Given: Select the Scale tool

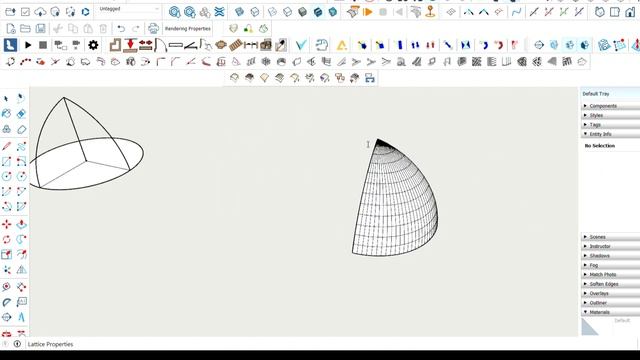Looking at the screenshot, I should (7, 255).
